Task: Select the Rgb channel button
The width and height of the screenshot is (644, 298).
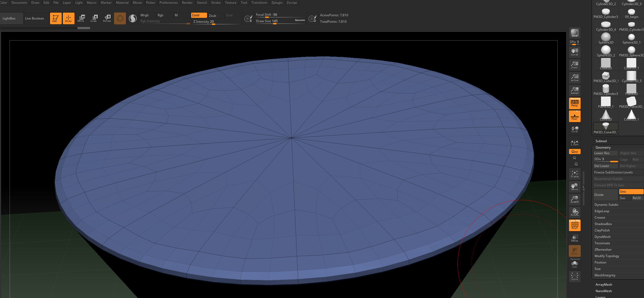Action: tap(165, 15)
